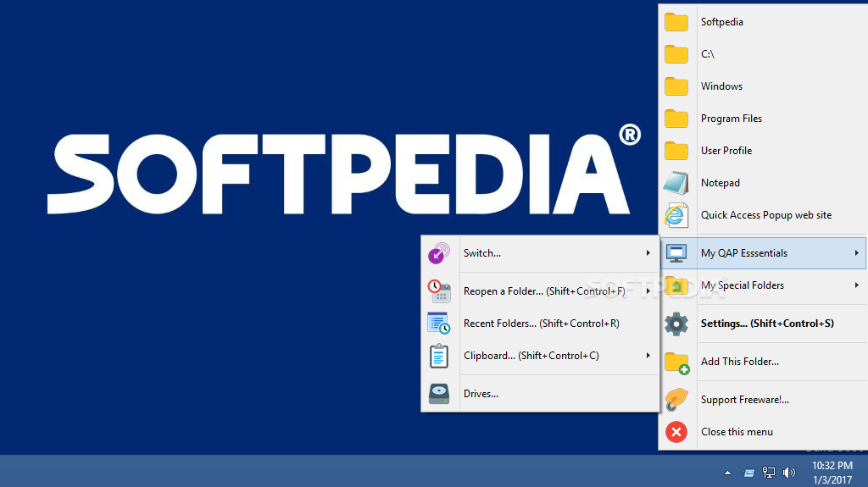Click the Settings gear icon
The image size is (868, 487).
[x=676, y=324]
